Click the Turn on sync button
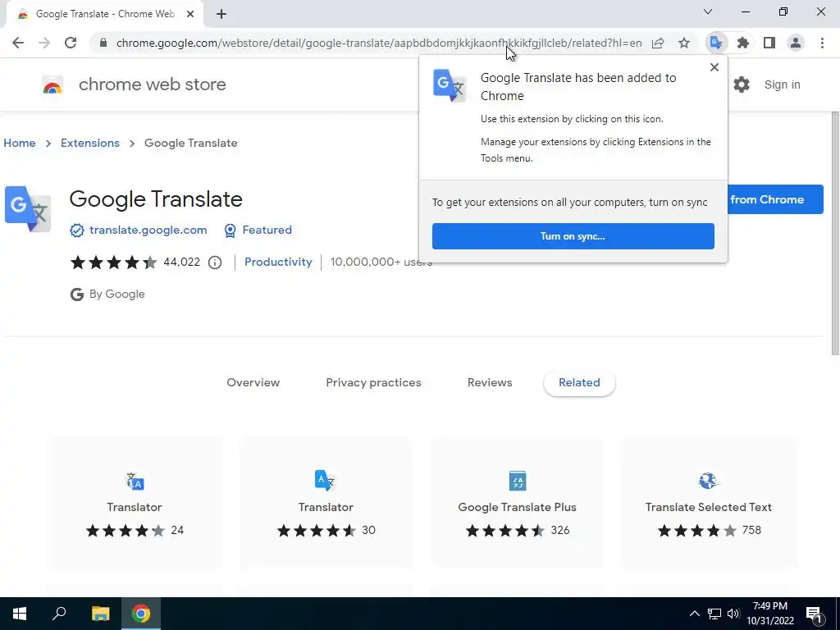840x630 pixels. click(573, 236)
